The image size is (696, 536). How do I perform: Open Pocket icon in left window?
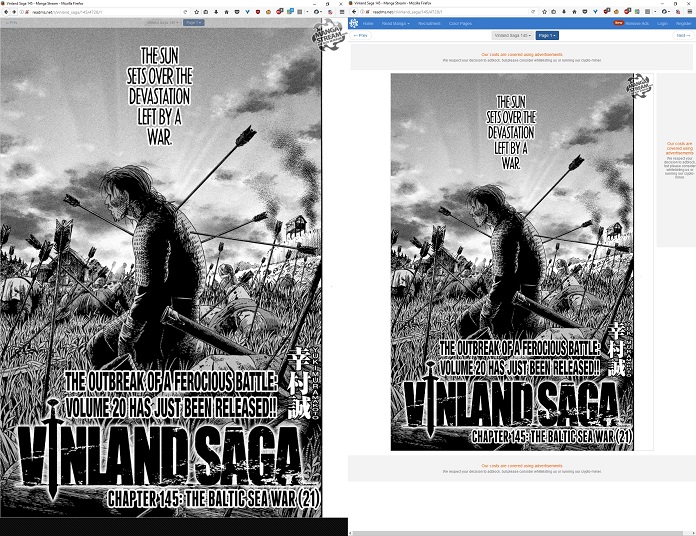point(237,12)
